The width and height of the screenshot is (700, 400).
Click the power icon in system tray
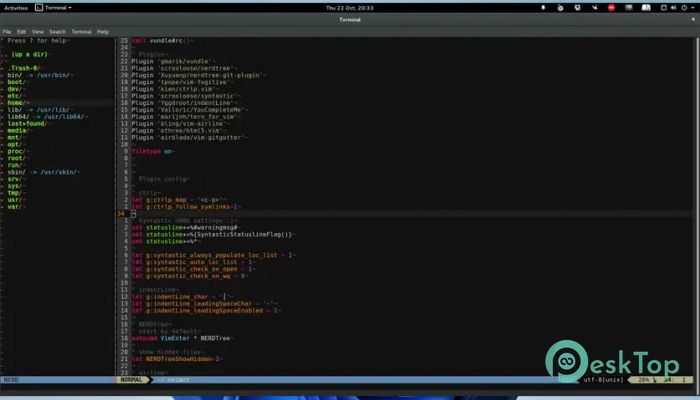684,8
